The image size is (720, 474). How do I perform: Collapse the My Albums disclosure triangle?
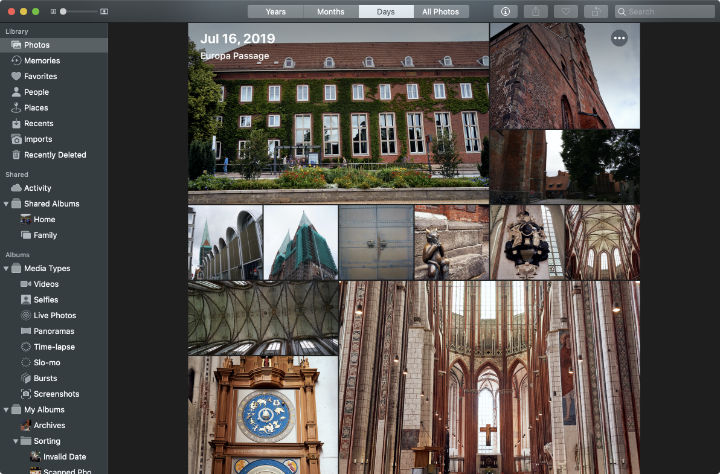[6, 410]
